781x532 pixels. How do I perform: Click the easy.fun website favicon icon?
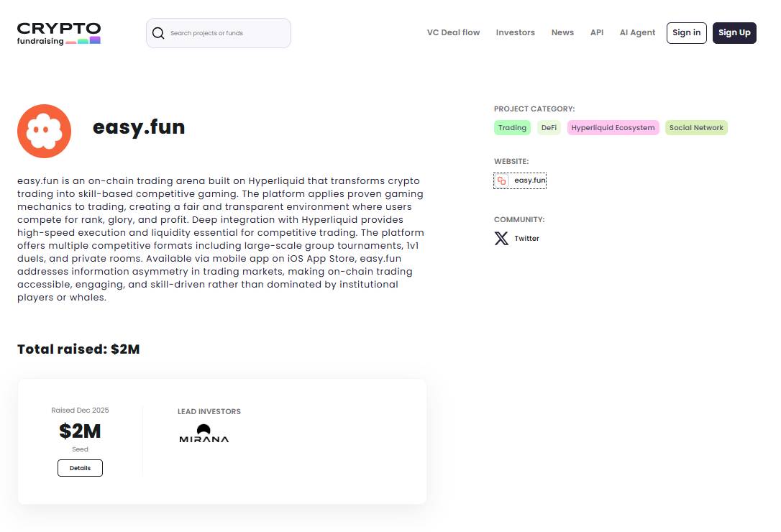click(502, 181)
